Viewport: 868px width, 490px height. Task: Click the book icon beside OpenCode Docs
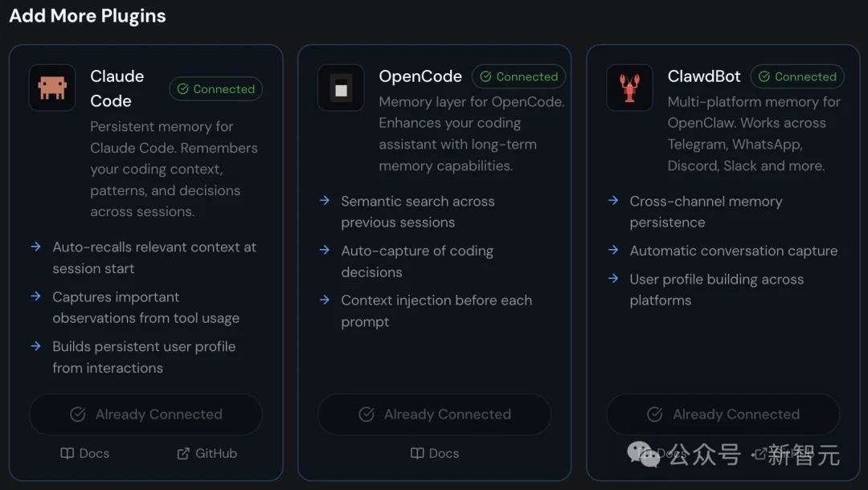(x=417, y=453)
